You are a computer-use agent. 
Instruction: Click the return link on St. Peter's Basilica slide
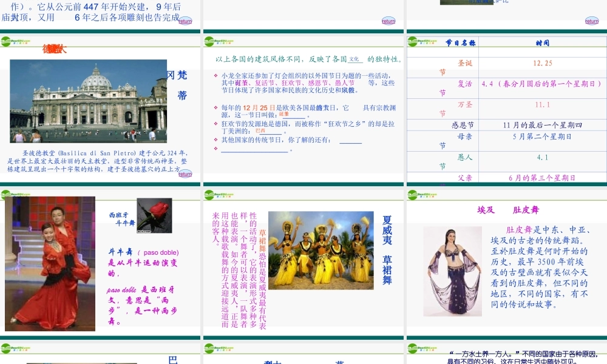[185, 174]
